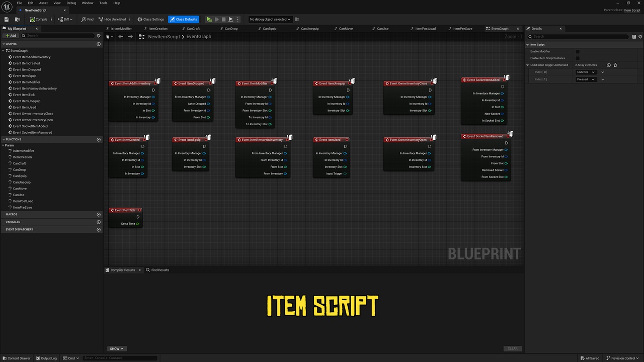Navigate back in graph history
The image size is (644, 362).
[x=121, y=36]
